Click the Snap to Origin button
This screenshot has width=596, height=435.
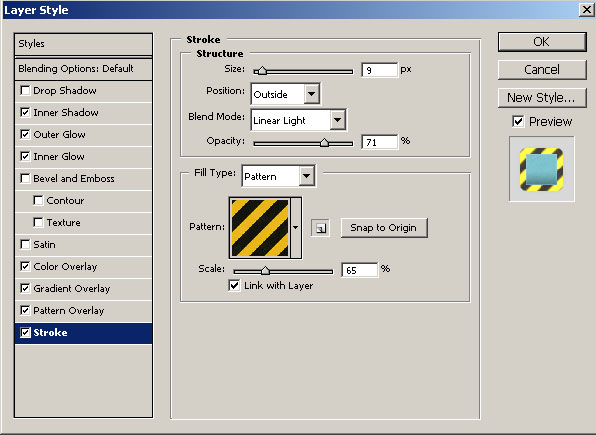pyautogui.click(x=384, y=228)
